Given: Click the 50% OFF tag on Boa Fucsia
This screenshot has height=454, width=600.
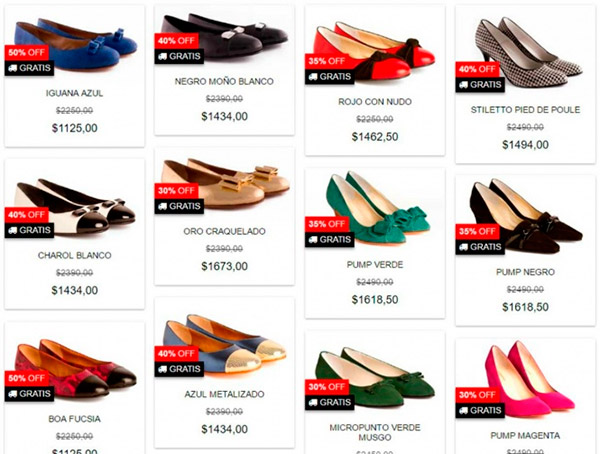Looking at the screenshot, I should point(27,378).
